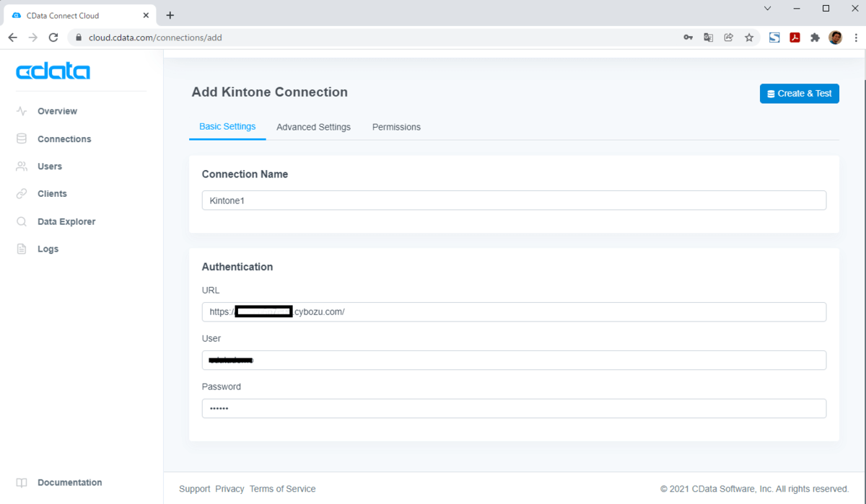The image size is (866, 504).
Task: Click the Create & Test button
Action: tap(800, 94)
